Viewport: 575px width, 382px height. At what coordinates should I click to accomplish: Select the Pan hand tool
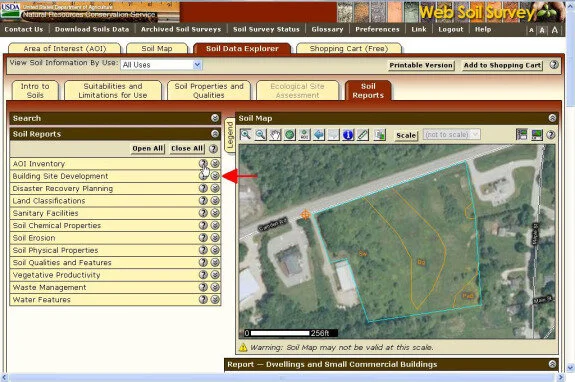pyautogui.click(x=275, y=135)
